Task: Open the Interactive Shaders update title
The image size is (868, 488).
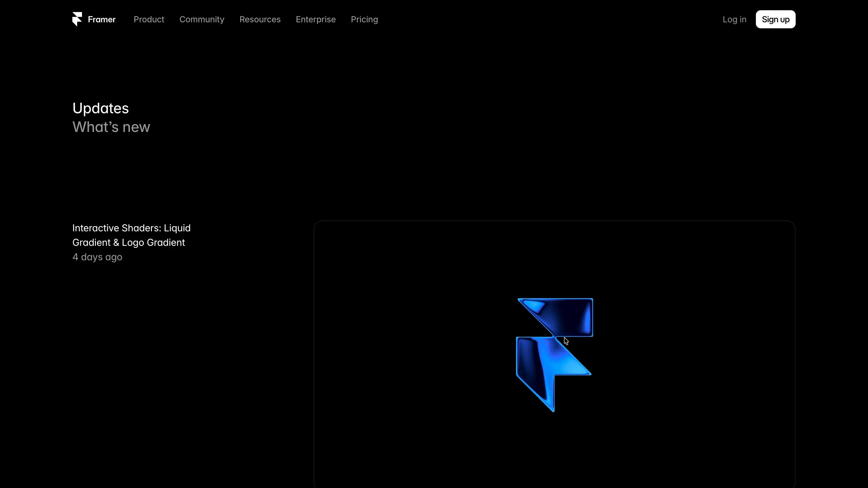Action: 131,235
